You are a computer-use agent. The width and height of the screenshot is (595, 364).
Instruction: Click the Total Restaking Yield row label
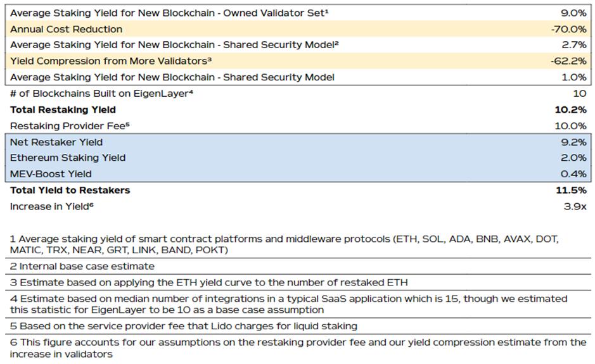coord(63,110)
